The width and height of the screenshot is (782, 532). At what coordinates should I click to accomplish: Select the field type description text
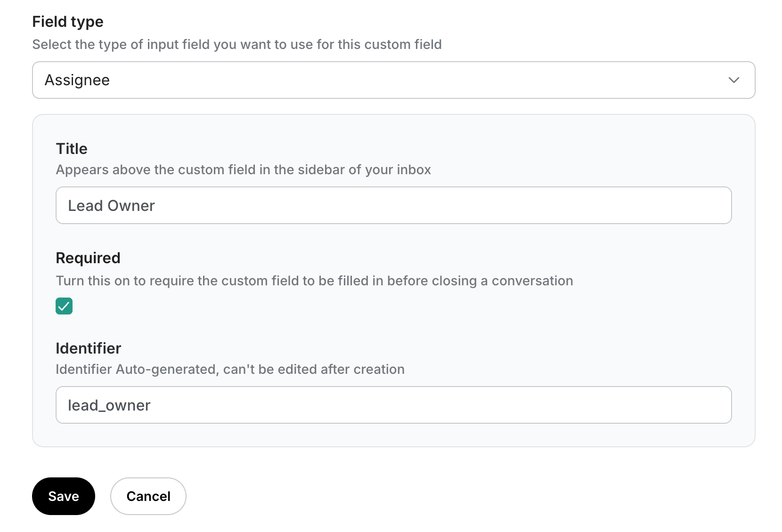237,44
